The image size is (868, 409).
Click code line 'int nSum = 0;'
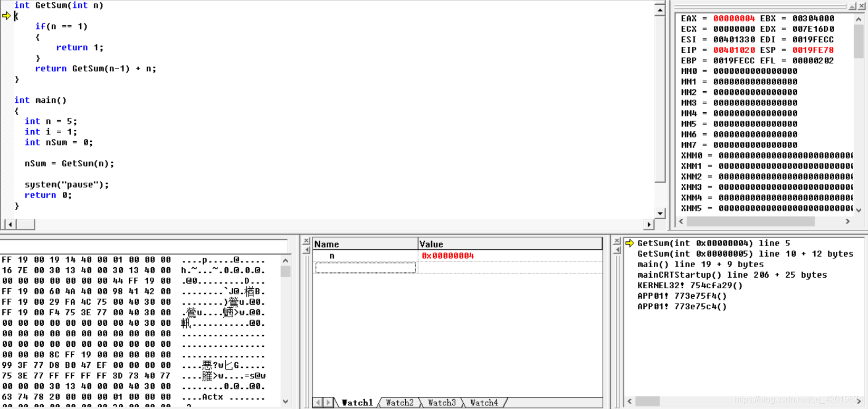(59, 142)
